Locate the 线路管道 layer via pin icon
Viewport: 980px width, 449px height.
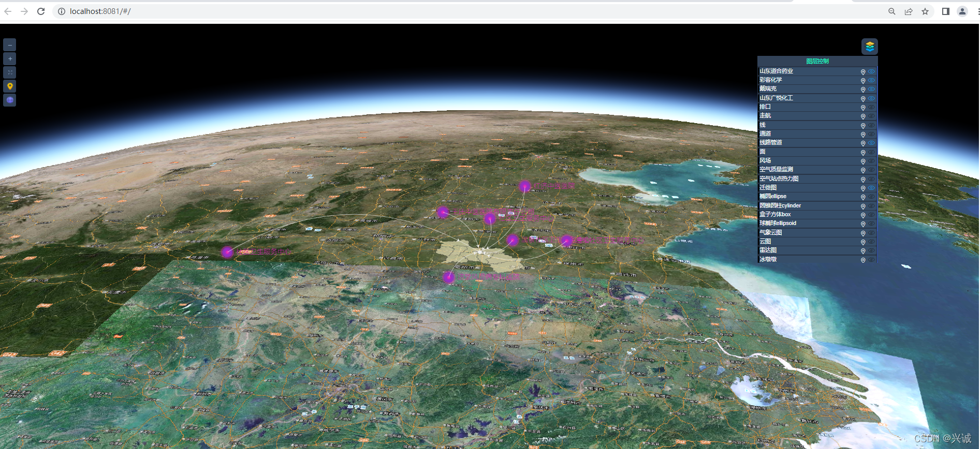point(863,143)
